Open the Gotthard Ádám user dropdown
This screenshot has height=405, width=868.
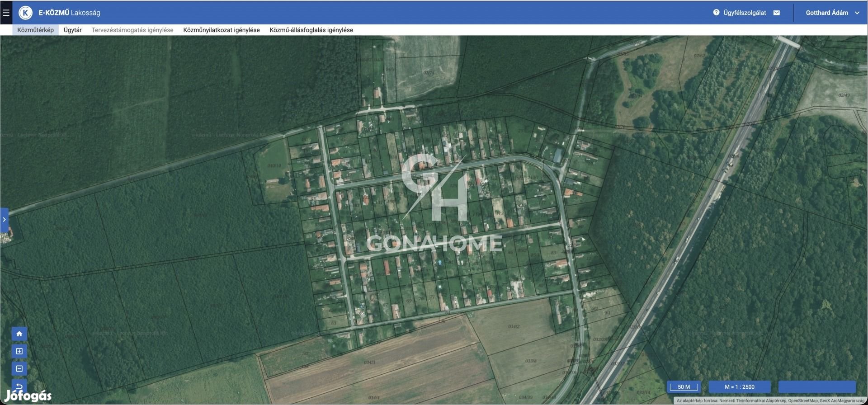(x=826, y=13)
